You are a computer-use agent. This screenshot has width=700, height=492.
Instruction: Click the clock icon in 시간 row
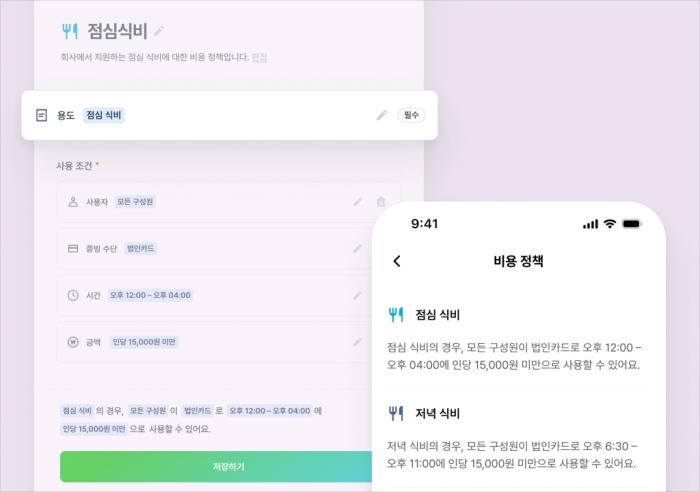click(73, 295)
